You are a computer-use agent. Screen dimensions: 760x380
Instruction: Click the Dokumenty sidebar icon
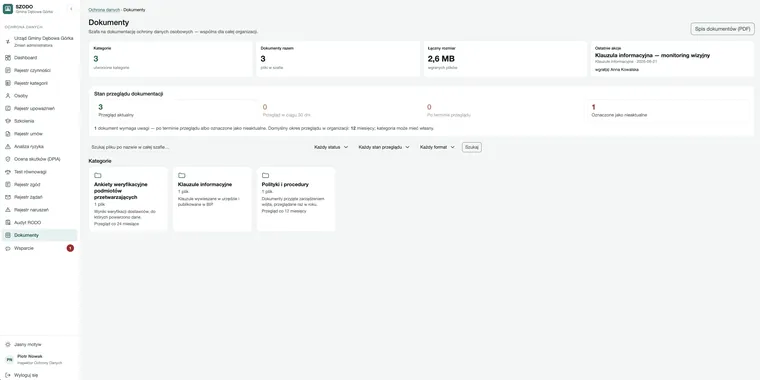(8, 235)
